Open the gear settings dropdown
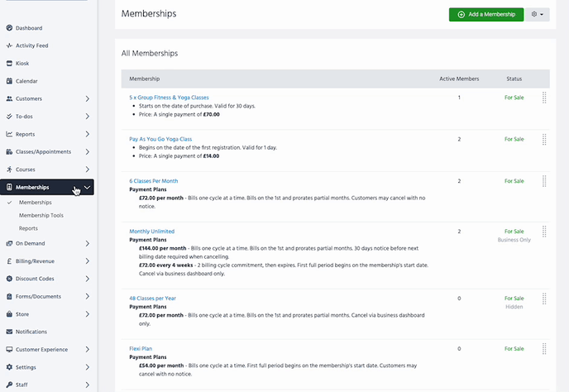The height and width of the screenshot is (392, 569). point(538,15)
